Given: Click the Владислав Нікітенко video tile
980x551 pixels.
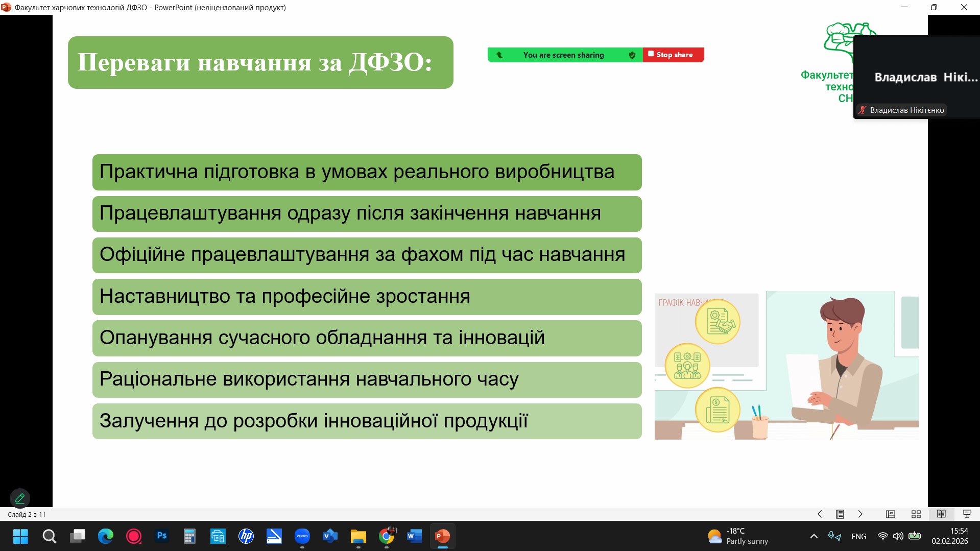Looking at the screenshot, I should [916, 77].
